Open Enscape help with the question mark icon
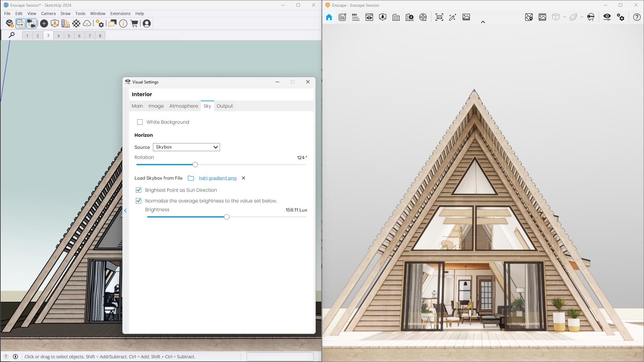 click(x=636, y=17)
